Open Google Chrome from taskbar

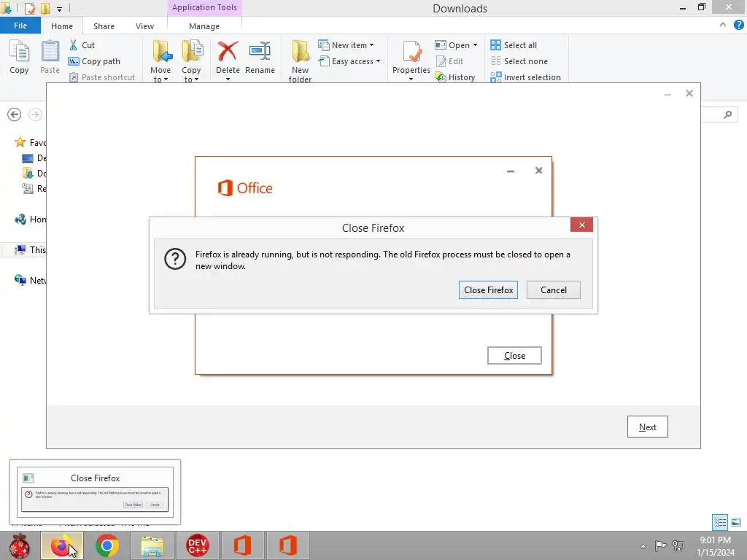point(107,545)
